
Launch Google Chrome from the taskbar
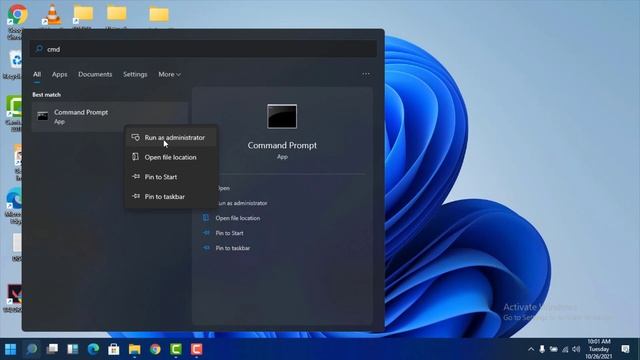point(155,349)
